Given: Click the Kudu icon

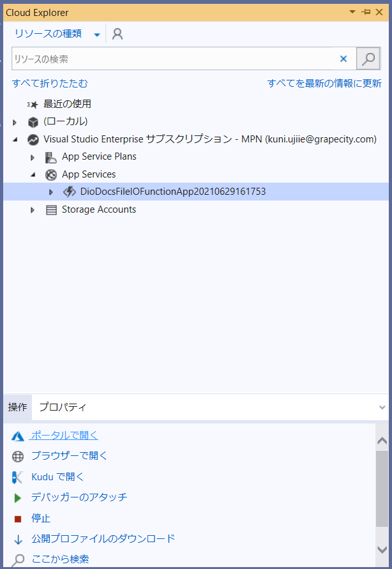Looking at the screenshot, I should point(17,477).
